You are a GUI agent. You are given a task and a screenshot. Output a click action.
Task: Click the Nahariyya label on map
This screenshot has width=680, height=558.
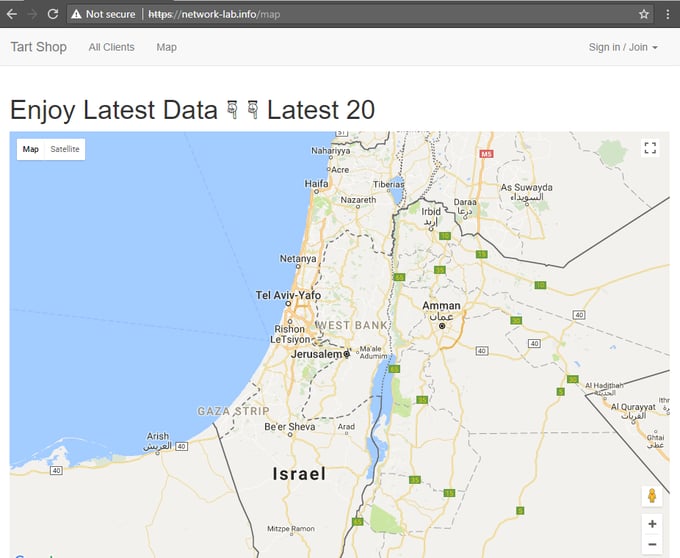coord(330,151)
